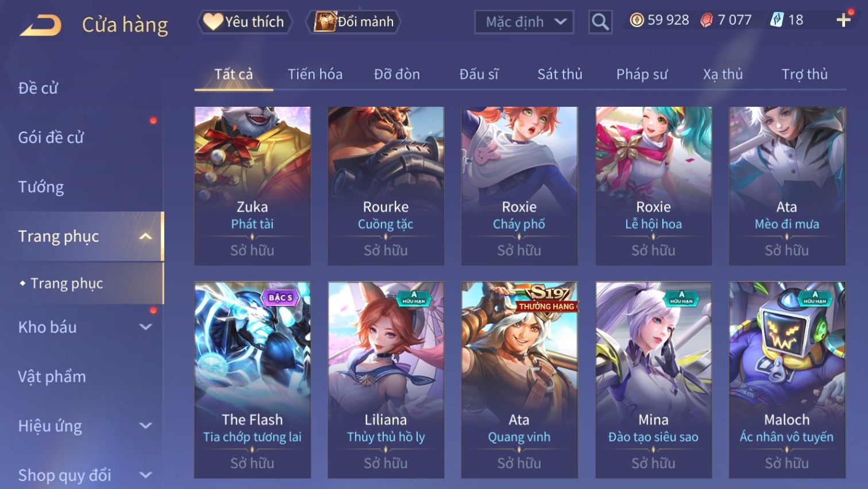Screen dimensions: 868x489
Task: Expand the Kho báu sidebar section
Action: click(x=146, y=327)
